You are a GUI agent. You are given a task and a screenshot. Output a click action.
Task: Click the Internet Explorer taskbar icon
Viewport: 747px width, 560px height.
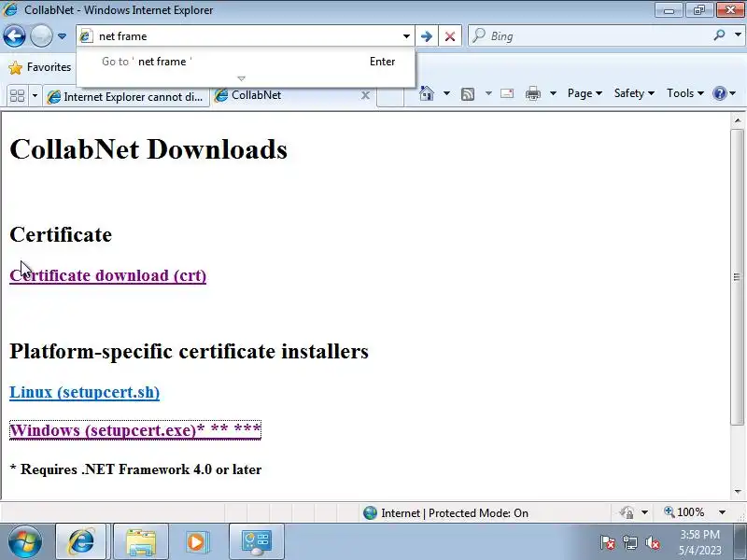81,541
